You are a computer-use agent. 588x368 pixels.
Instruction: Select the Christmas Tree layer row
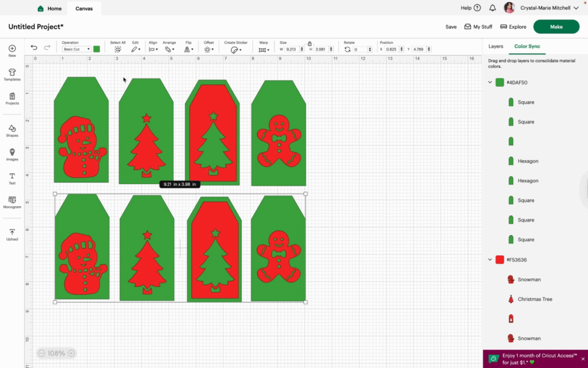pyautogui.click(x=535, y=299)
